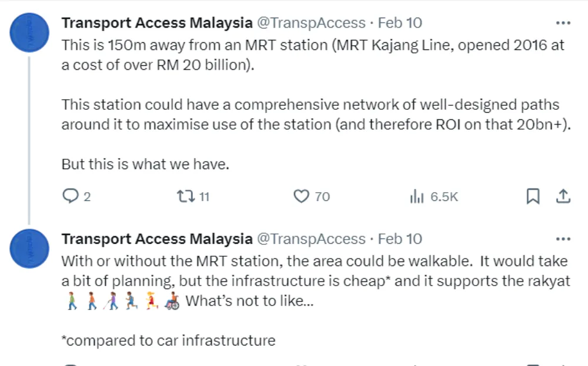Click the Transport Access Malaysia name on the first tweet
This screenshot has height=366, width=588.
click(x=156, y=23)
